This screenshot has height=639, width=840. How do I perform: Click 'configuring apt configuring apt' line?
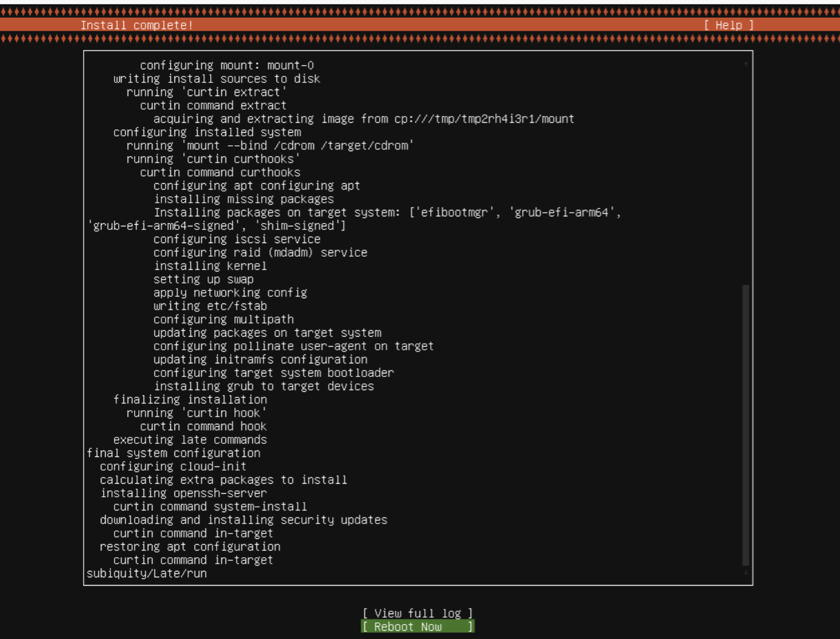click(257, 186)
